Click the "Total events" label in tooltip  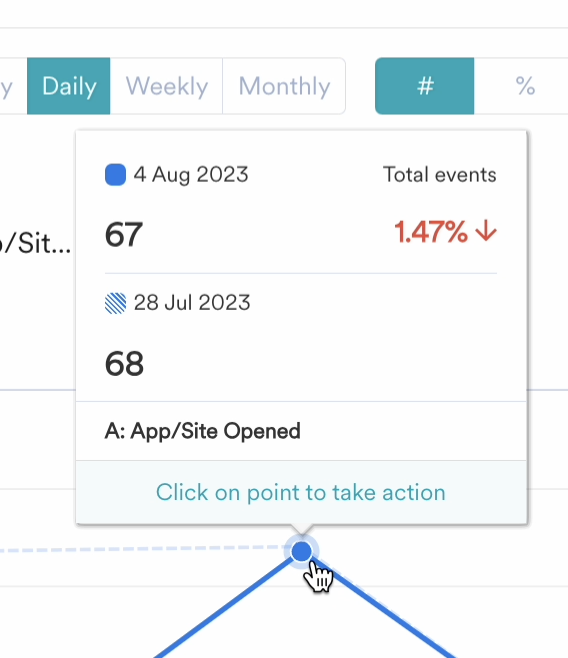pyautogui.click(x=440, y=175)
